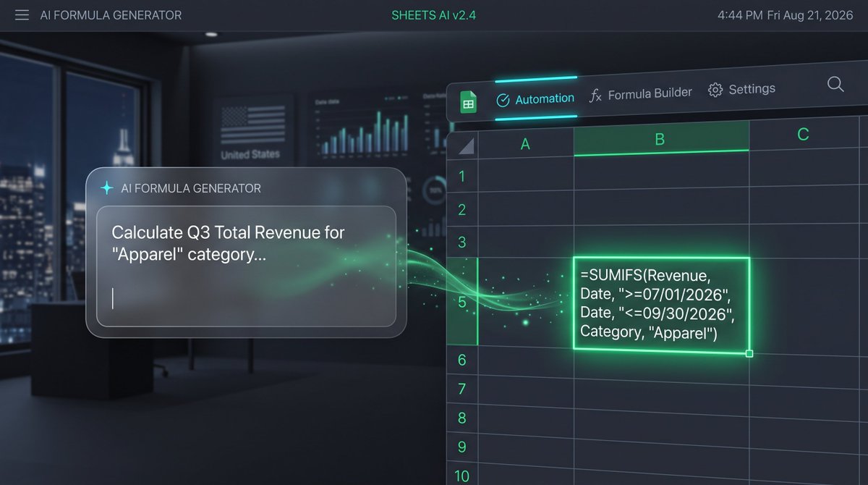Click the SUMIFS formula cell B5

click(661, 304)
